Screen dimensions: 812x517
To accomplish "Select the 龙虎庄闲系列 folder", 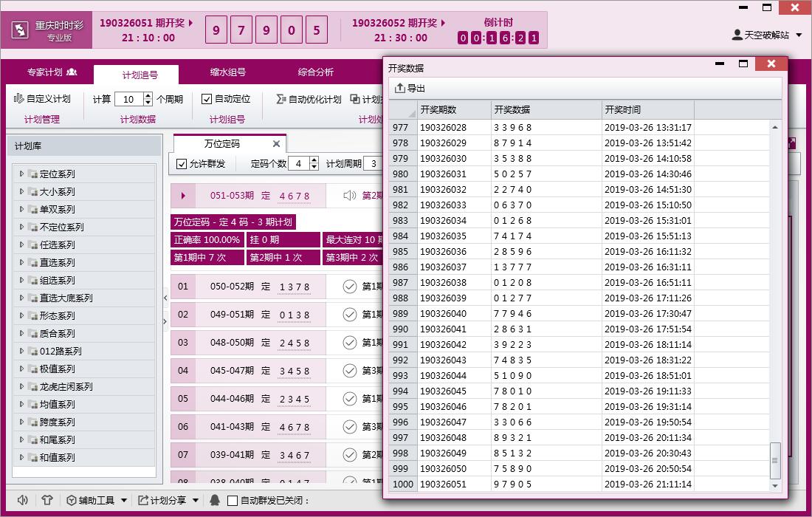I will pos(60,386).
